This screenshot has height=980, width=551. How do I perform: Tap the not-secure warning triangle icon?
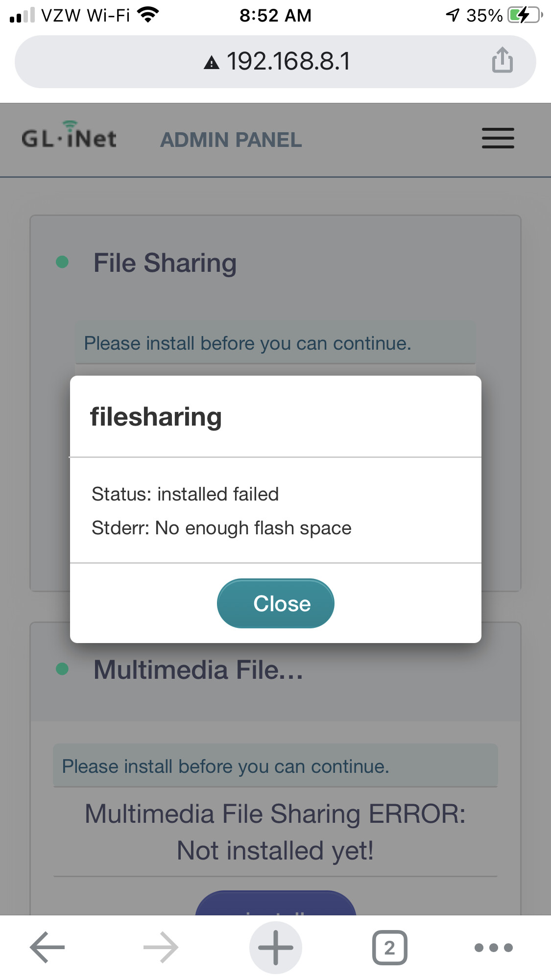(x=212, y=63)
